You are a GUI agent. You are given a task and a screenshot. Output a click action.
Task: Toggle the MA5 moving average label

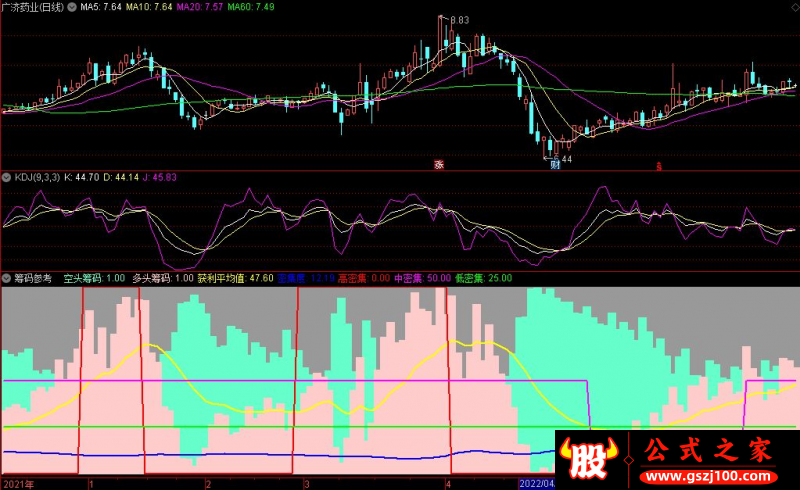click(101, 7)
